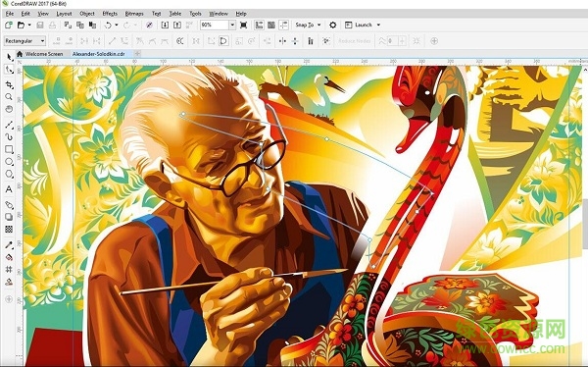Open the View menu
588x367 pixels.
43,14
